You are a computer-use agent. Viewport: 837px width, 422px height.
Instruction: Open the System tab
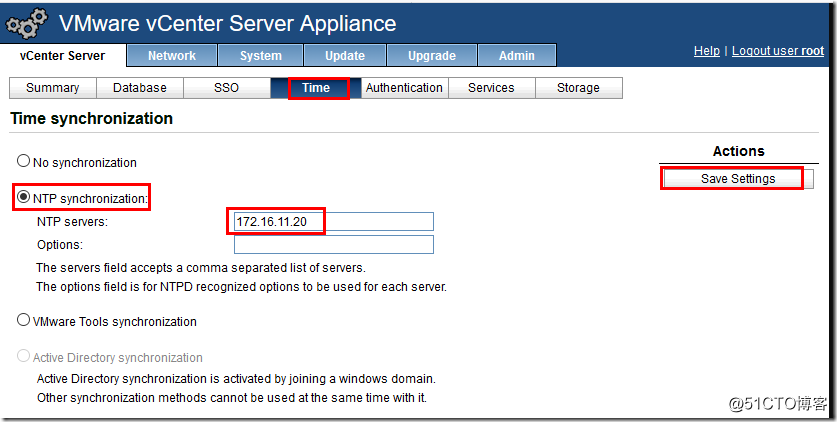[x=260, y=55]
